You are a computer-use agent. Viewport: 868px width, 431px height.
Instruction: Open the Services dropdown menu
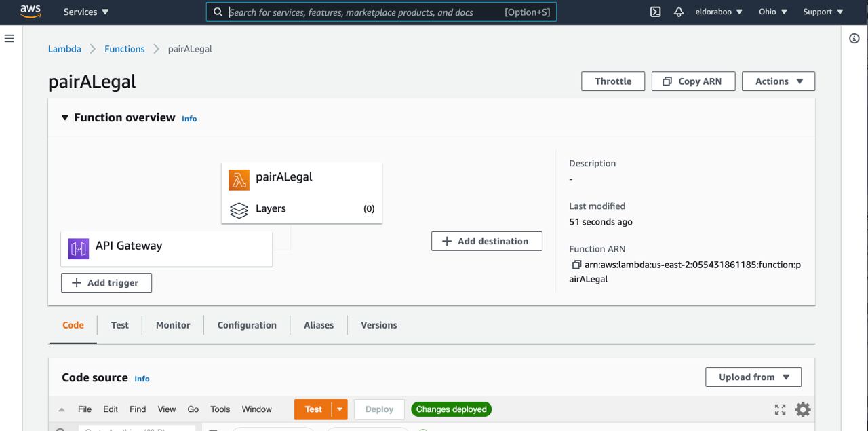(x=86, y=12)
